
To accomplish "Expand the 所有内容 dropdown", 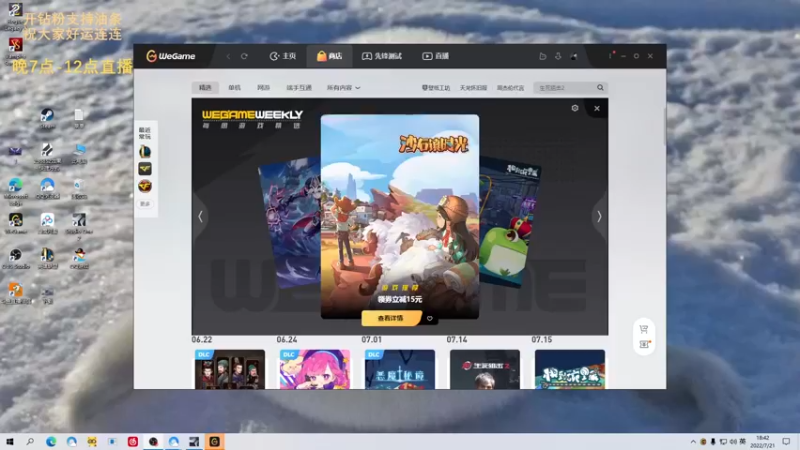I will 343,88.
